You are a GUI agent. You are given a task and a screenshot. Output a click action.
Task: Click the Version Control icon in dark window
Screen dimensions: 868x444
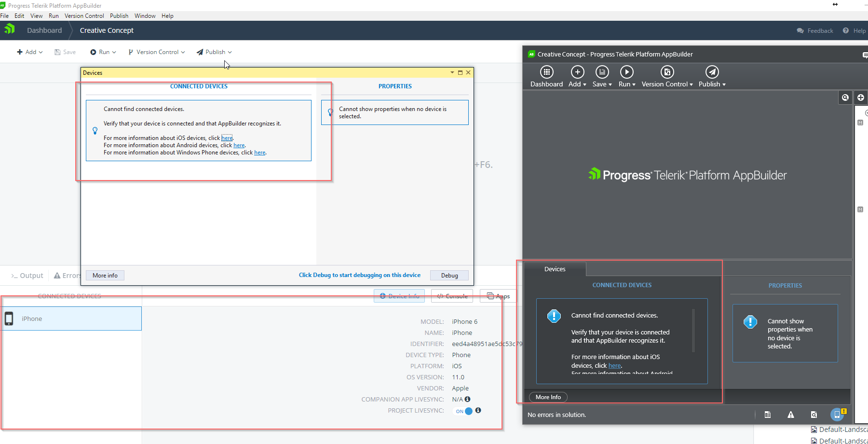667,72
